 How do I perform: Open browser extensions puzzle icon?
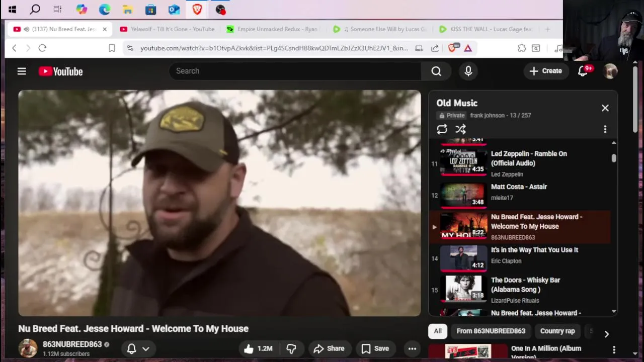(522, 48)
